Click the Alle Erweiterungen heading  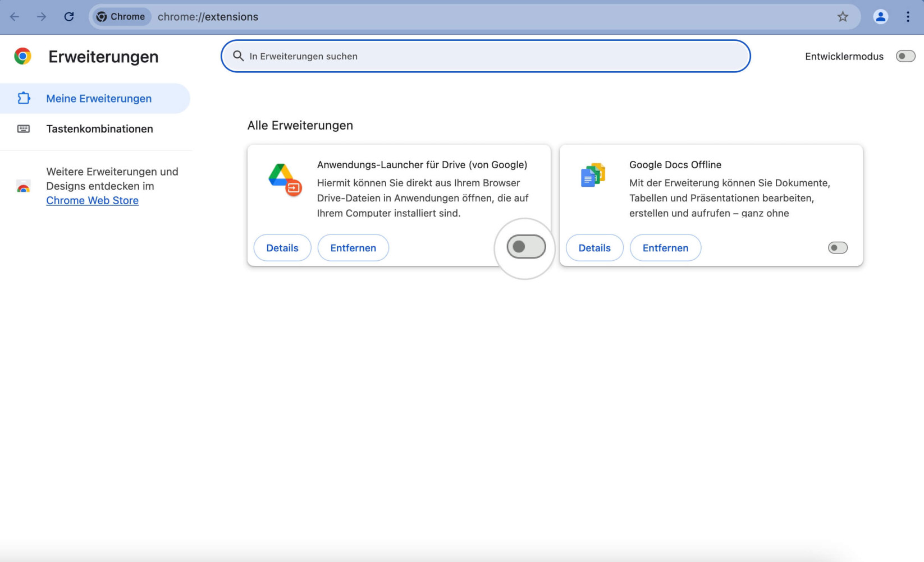300,126
